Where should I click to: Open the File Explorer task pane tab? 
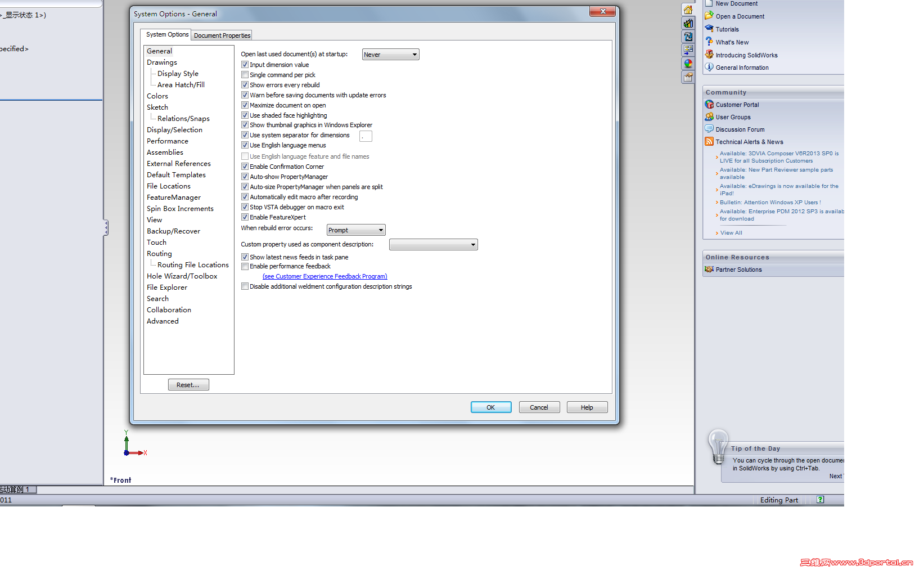pos(688,37)
